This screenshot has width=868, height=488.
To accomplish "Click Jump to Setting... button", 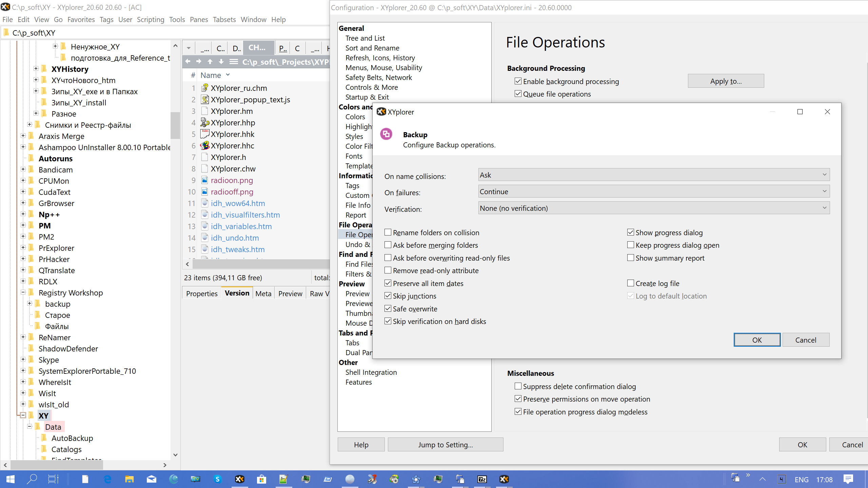I will coord(446,445).
